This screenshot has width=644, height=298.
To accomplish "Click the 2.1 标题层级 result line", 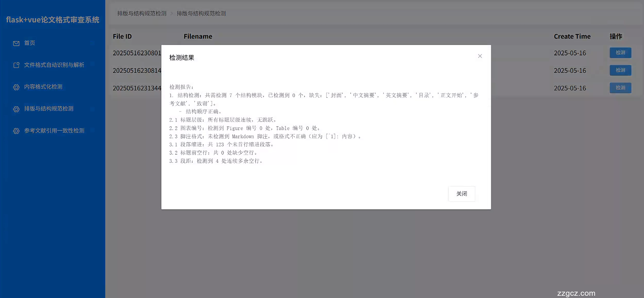I will tap(223, 120).
